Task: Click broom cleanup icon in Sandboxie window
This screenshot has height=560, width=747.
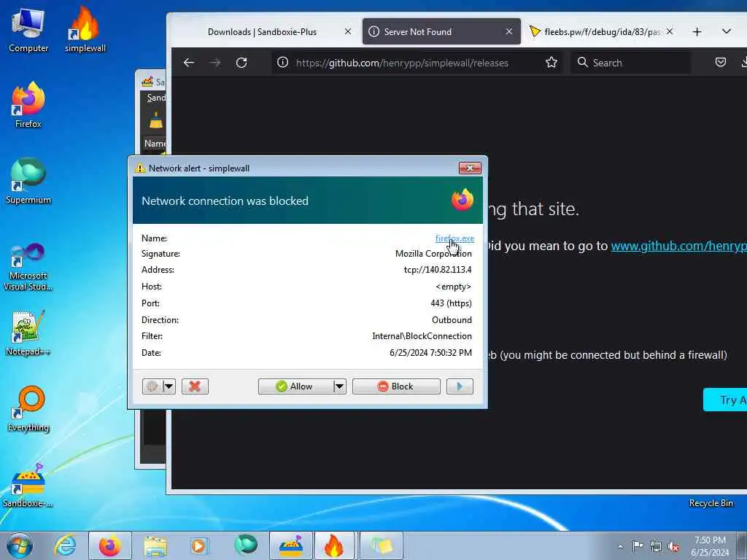Action: tap(156, 120)
